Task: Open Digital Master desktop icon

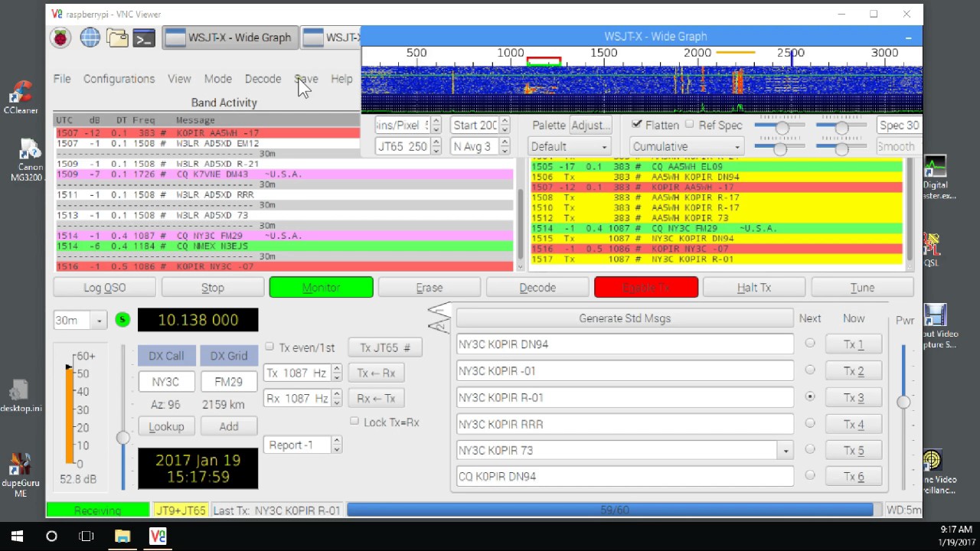Action: click(x=936, y=178)
